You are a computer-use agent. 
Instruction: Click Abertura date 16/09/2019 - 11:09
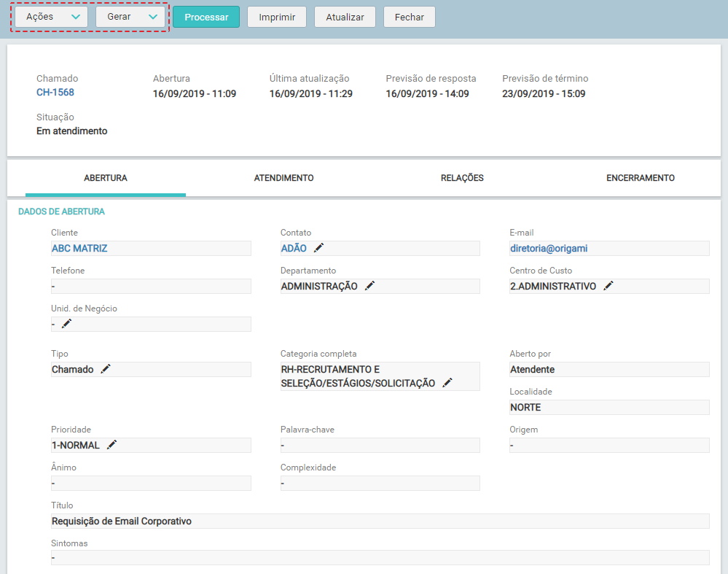point(195,94)
